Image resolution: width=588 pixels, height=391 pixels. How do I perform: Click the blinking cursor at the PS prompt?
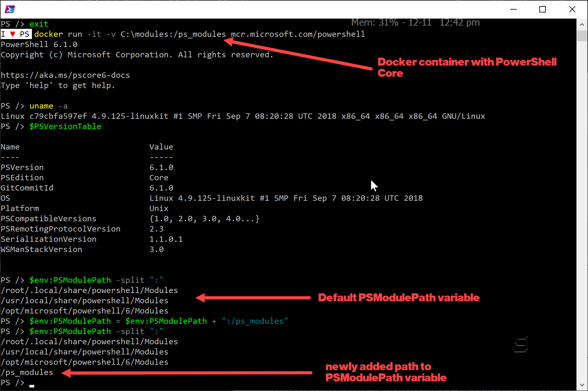pos(32,386)
